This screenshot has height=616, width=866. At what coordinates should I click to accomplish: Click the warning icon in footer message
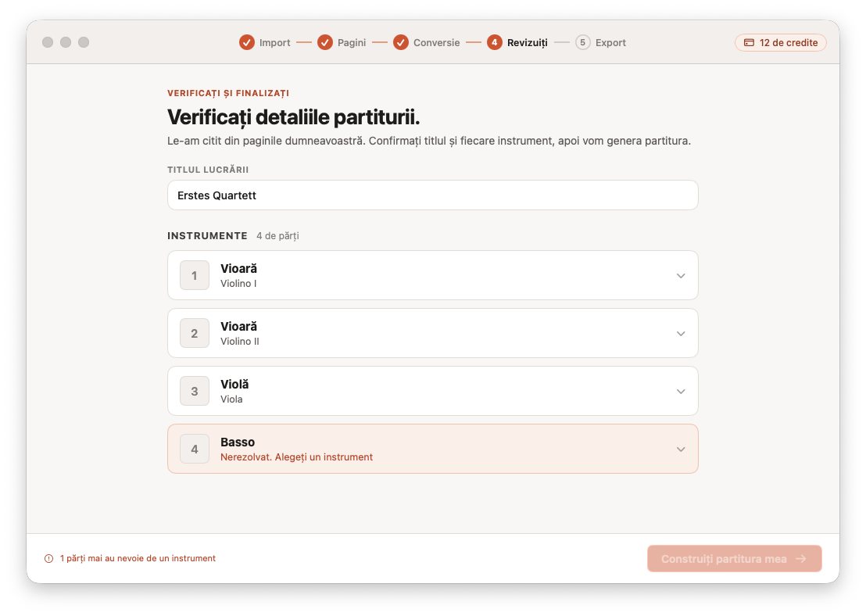click(x=48, y=559)
